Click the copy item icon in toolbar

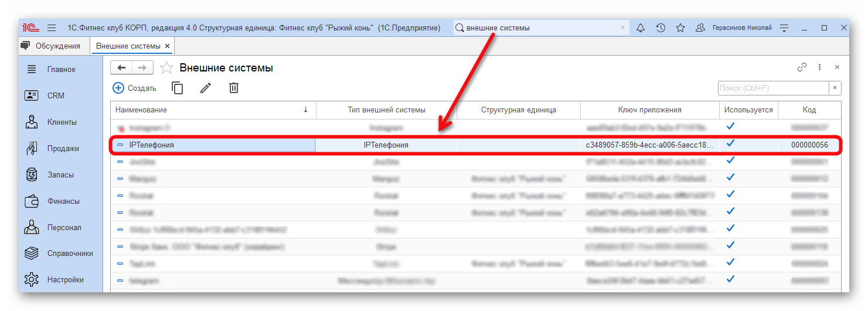(x=177, y=88)
